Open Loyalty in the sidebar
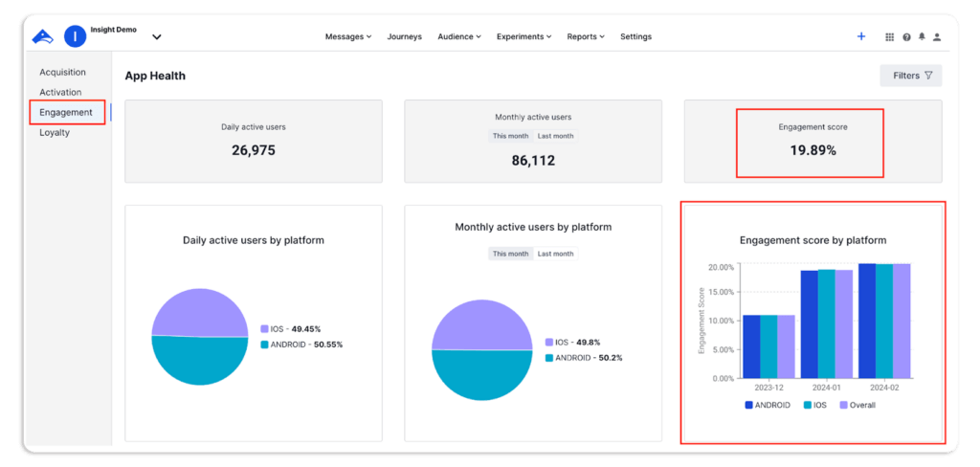 point(55,133)
